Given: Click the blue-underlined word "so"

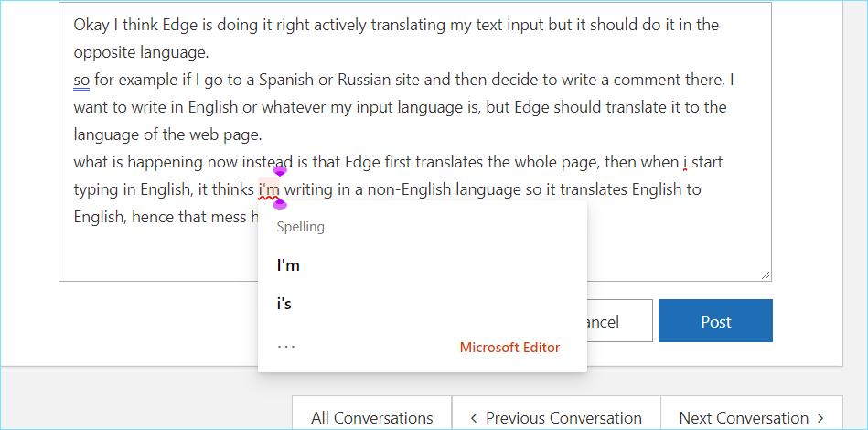Looking at the screenshot, I should click(81, 80).
